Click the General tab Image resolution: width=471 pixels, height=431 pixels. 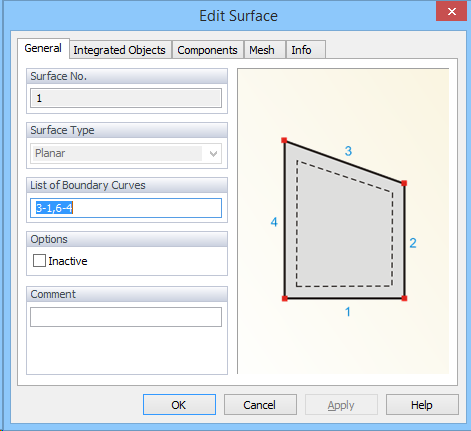[43, 48]
